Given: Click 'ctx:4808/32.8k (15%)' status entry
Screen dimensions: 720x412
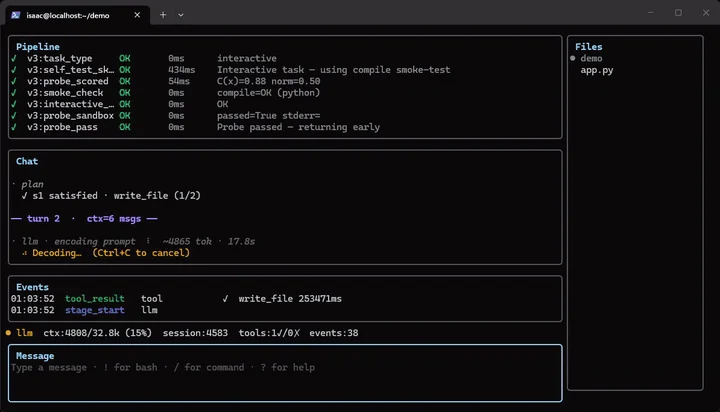Looking at the screenshot, I should [97, 333].
